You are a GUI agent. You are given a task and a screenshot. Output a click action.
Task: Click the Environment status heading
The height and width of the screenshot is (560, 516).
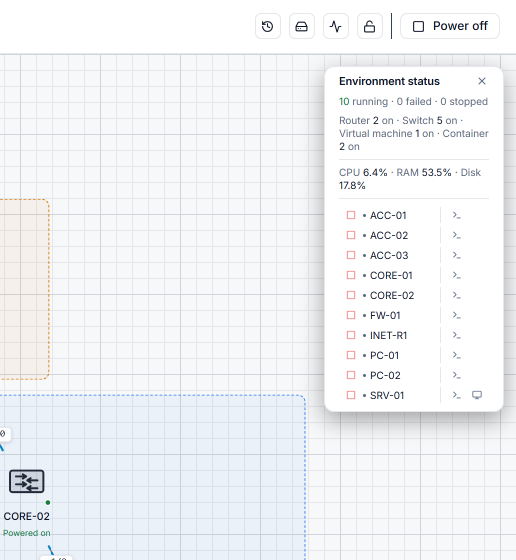click(389, 81)
